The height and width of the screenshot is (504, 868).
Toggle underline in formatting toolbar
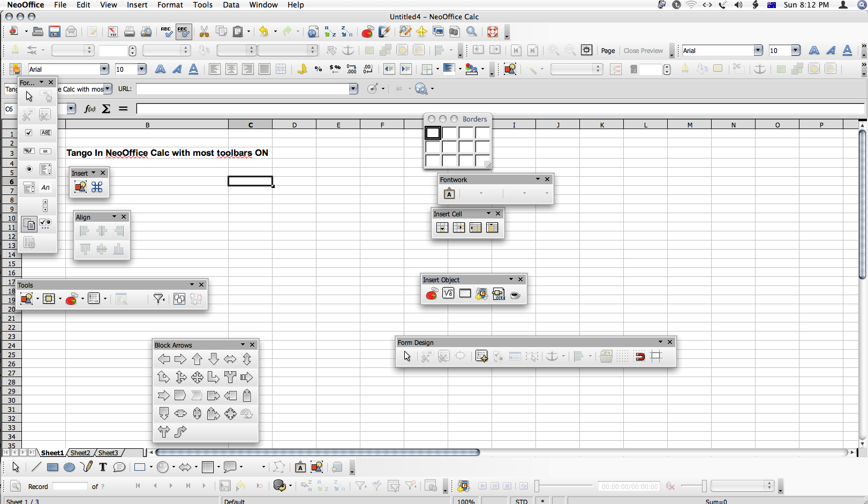(193, 69)
